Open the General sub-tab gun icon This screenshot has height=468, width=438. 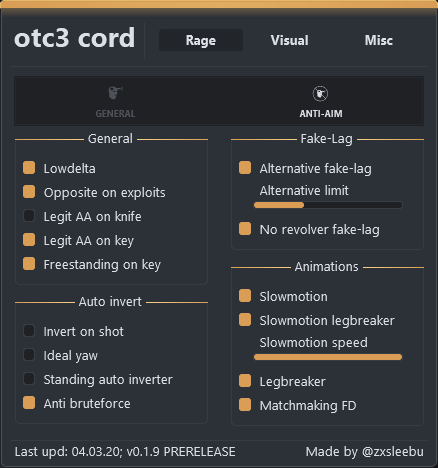click(x=115, y=93)
